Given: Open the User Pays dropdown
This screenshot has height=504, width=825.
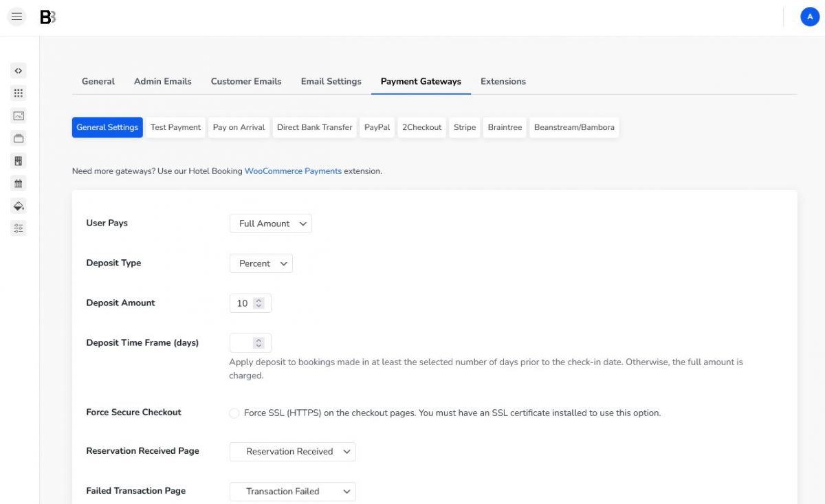Looking at the screenshot, I should click(270, 223).
